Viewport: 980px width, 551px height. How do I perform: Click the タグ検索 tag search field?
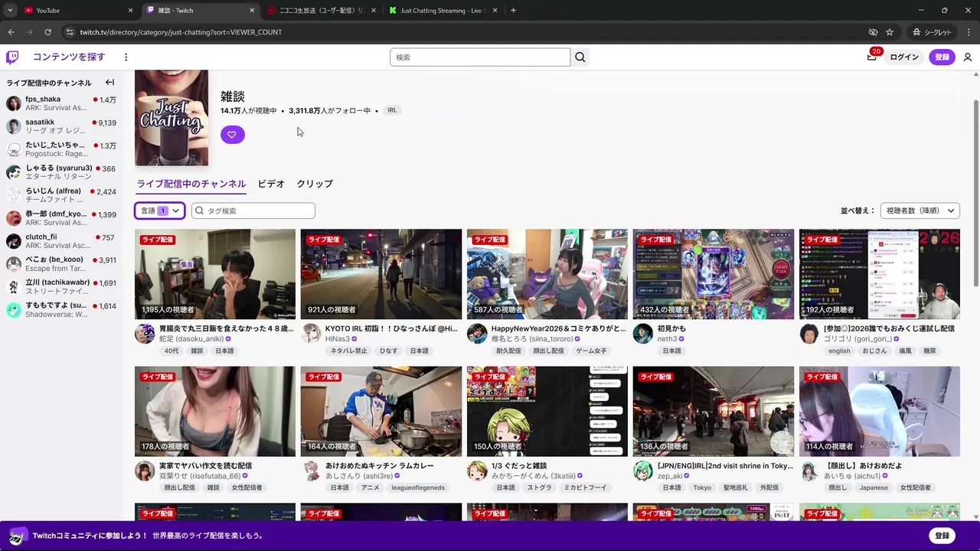pos(253,210)
